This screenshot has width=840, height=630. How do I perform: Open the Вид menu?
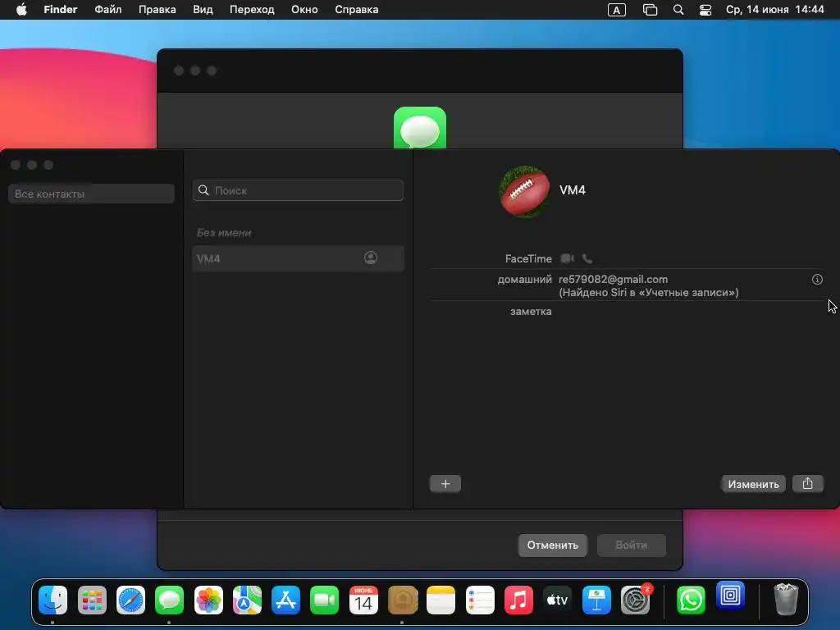[203, 10]
